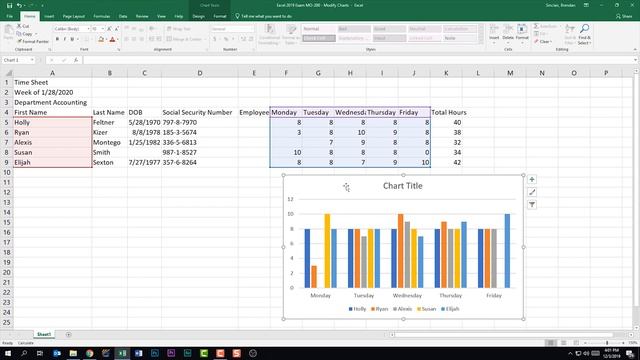Switch to Page Break Preview in status bar
The width and height of the screenshot is (640, 360).
tap(576, 343)
